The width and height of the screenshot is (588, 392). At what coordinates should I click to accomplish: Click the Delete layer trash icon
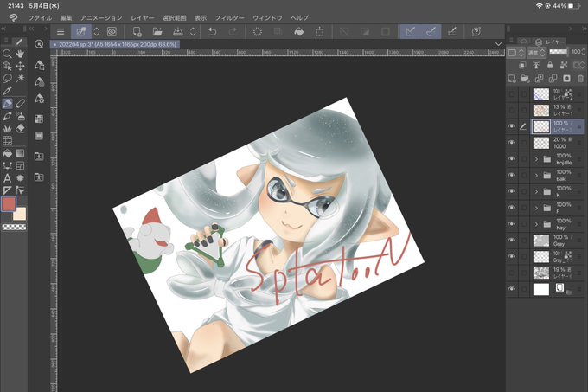[580, 79]
